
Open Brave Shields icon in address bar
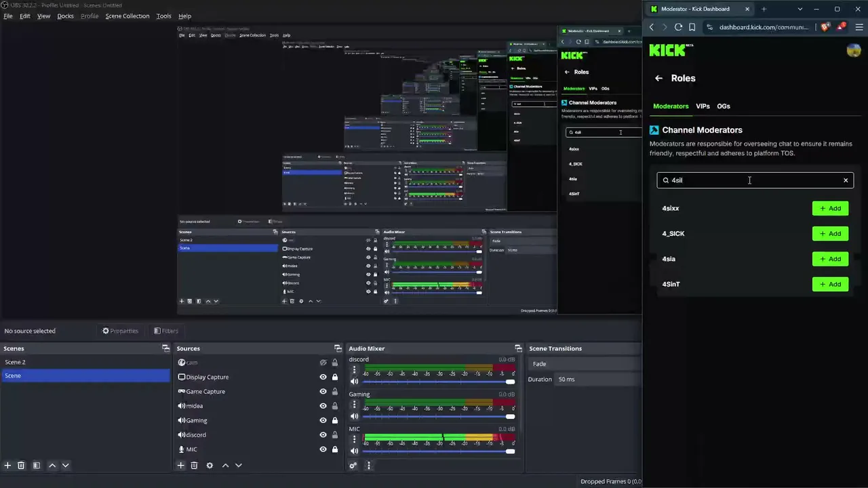click(825, 27)
